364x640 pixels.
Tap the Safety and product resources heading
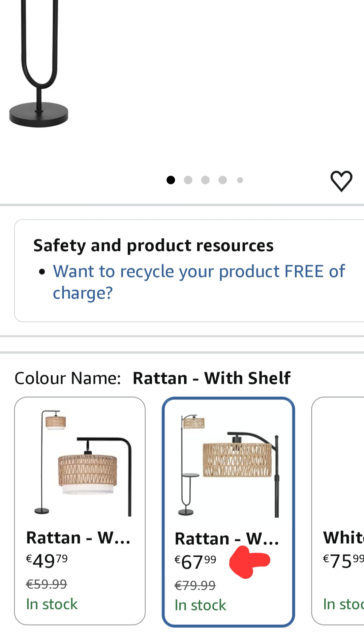click(x=153, y=245)
